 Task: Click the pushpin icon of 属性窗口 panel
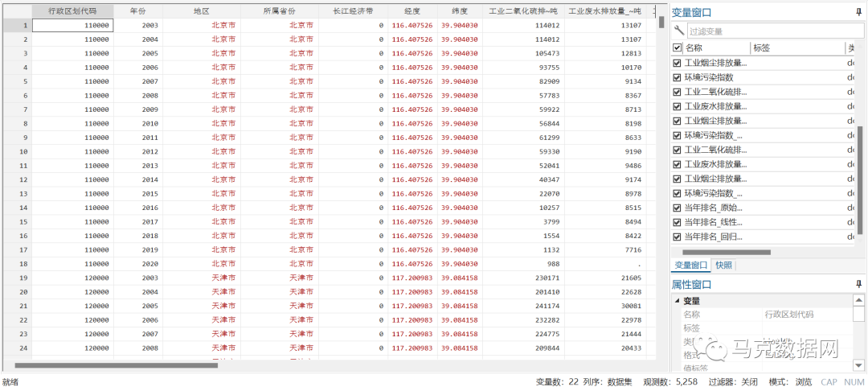click(x=858, y=285)
